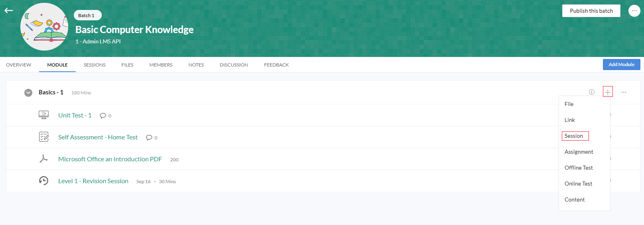Switch to the Overview tab
Viewport: 644px width, 225px height.
point(18,65)
